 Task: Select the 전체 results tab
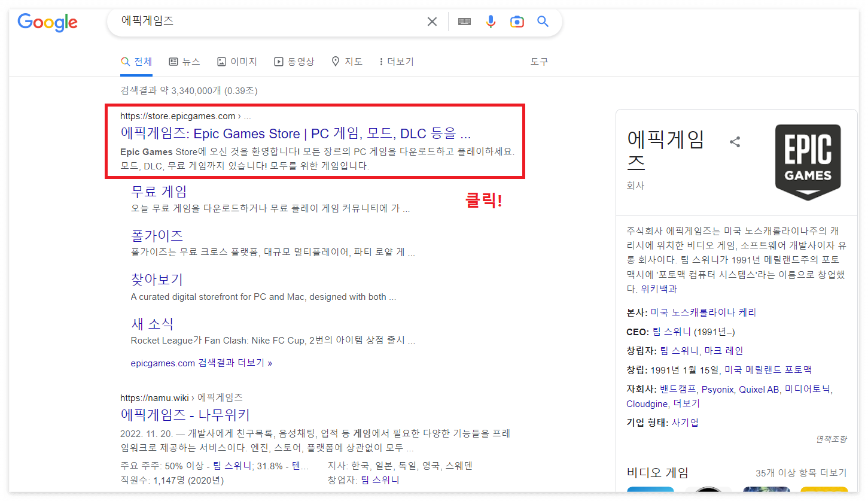coord(136,60)
